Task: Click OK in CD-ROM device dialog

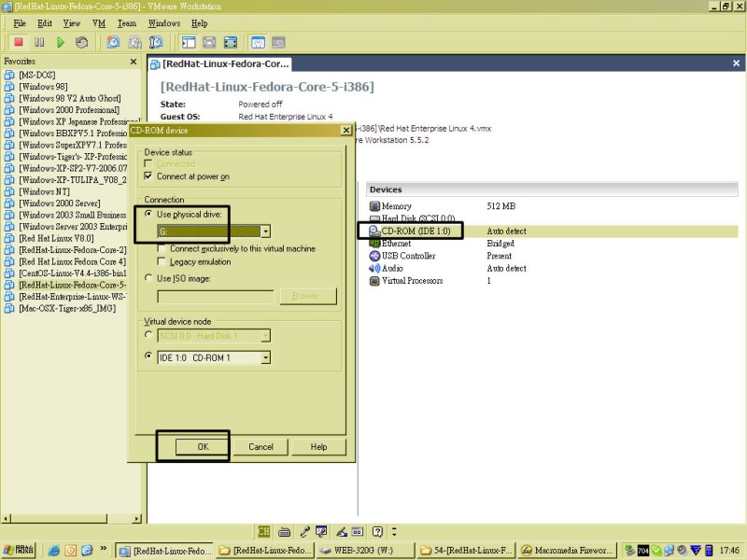Action: (203, 447)
